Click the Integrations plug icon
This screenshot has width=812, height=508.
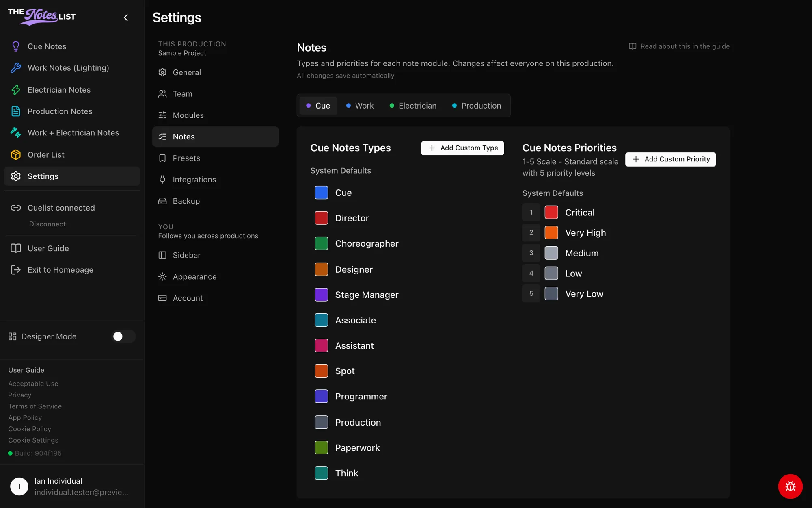point(162,180)
